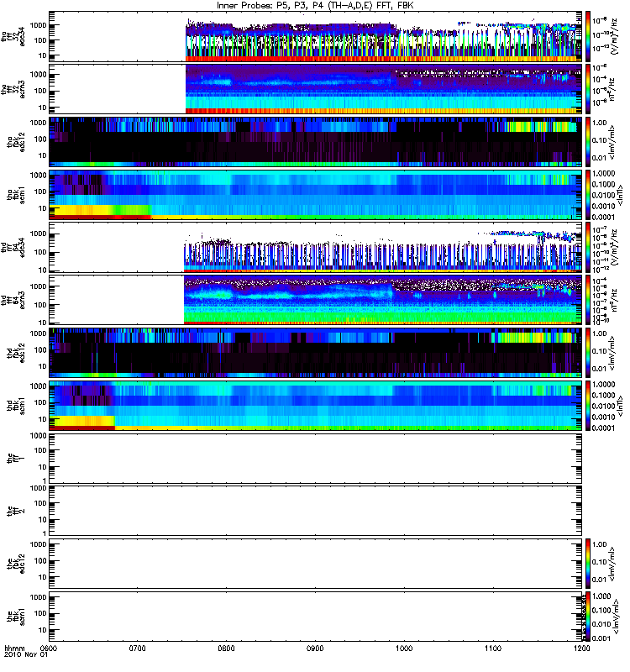The width and height of the screenshot is (630, 672).
Task: Click the color bar of tha fbk scm1
Action: click(588, 195)
